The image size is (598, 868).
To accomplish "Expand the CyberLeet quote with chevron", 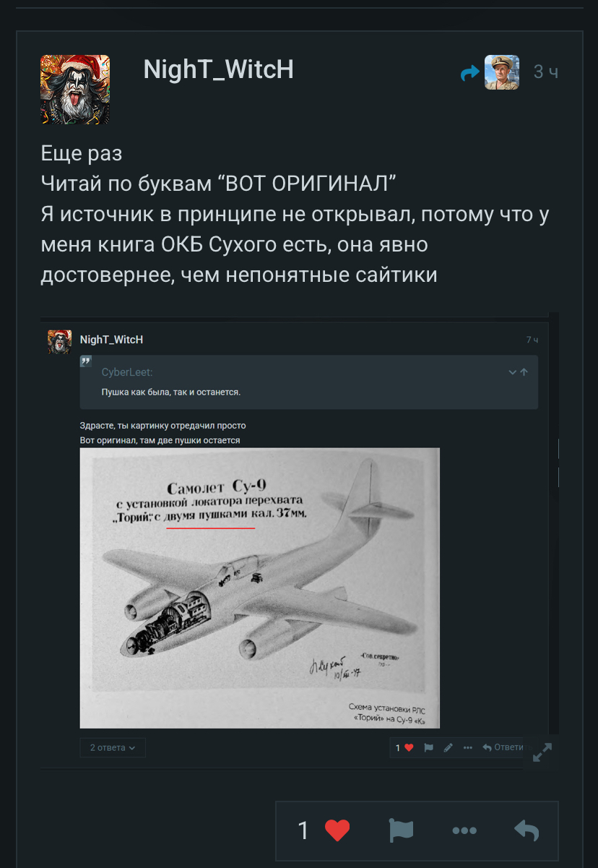I will (512, 372).
